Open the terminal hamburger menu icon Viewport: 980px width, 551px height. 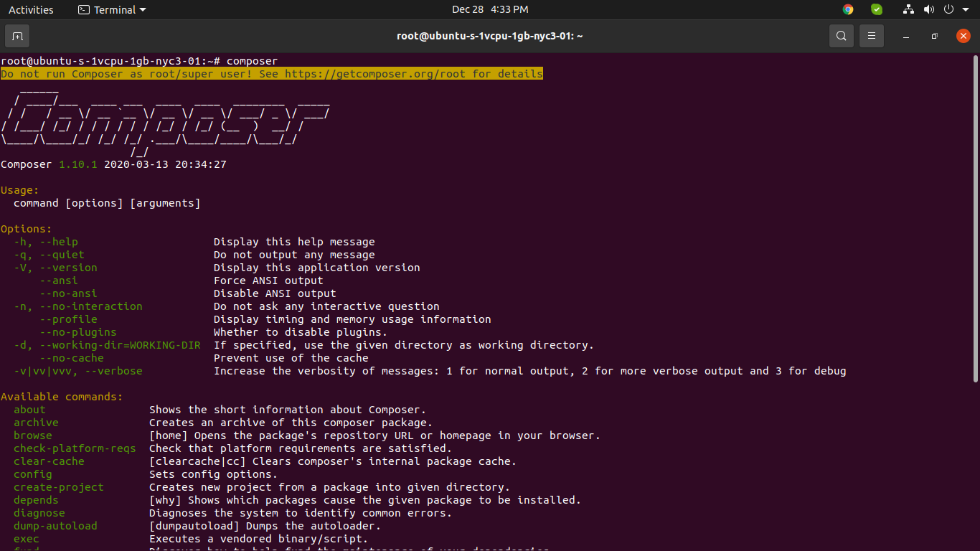click(871, 35)
